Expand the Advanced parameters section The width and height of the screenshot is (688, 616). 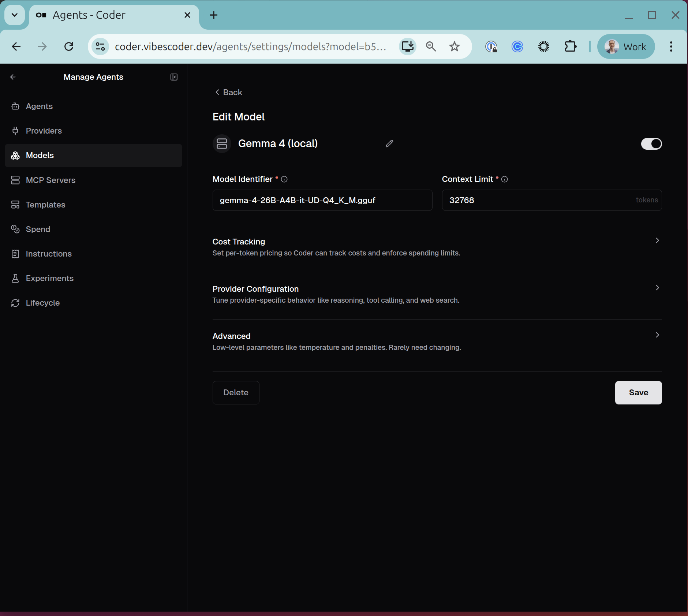[x=437, y=341]
